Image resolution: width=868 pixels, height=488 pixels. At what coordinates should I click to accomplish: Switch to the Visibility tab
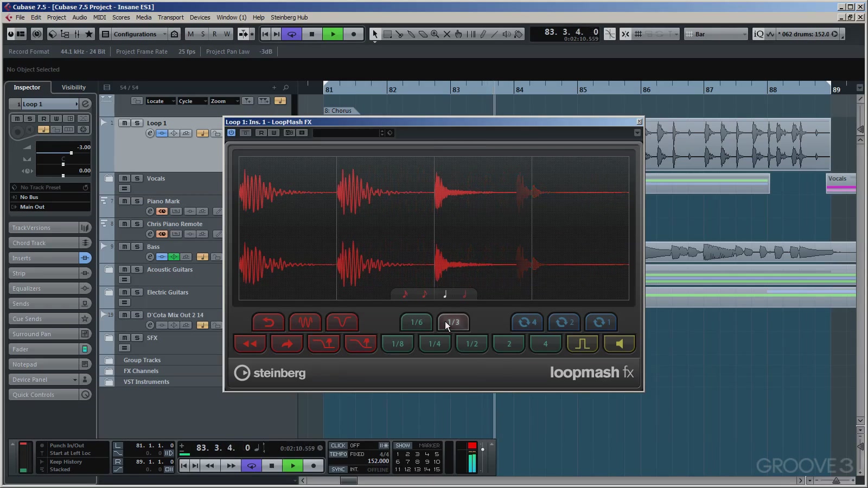point(74,87)
